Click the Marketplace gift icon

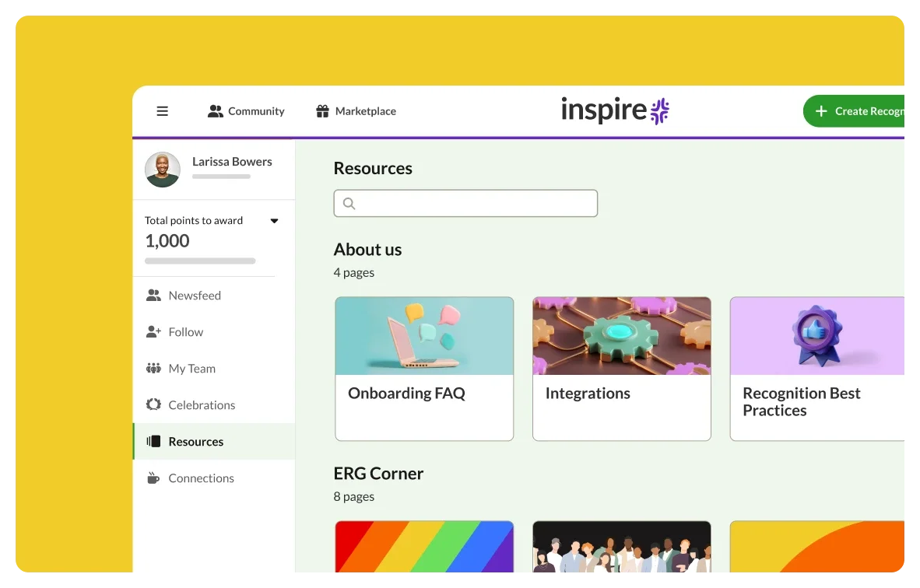pos(322,110)
